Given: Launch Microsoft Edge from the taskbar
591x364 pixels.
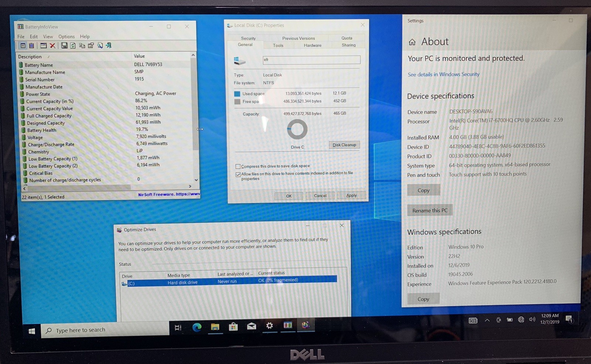Looking at the screenshot, I should (x=197, y=327).
